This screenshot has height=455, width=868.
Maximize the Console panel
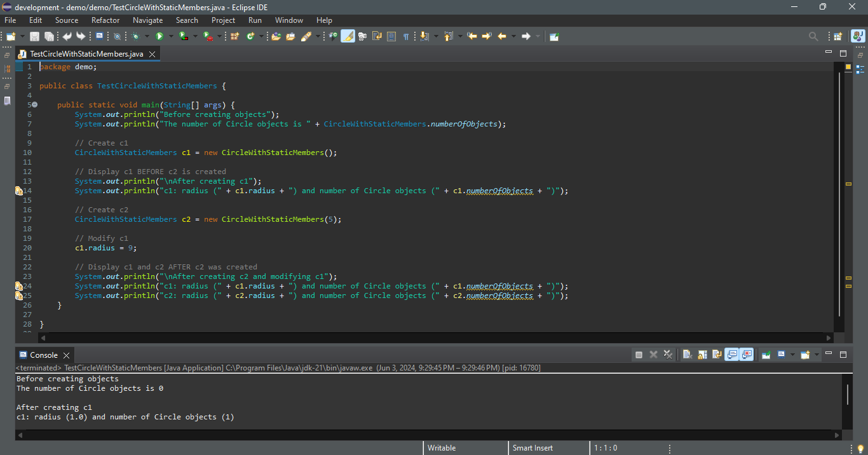(x=843, y=354)
